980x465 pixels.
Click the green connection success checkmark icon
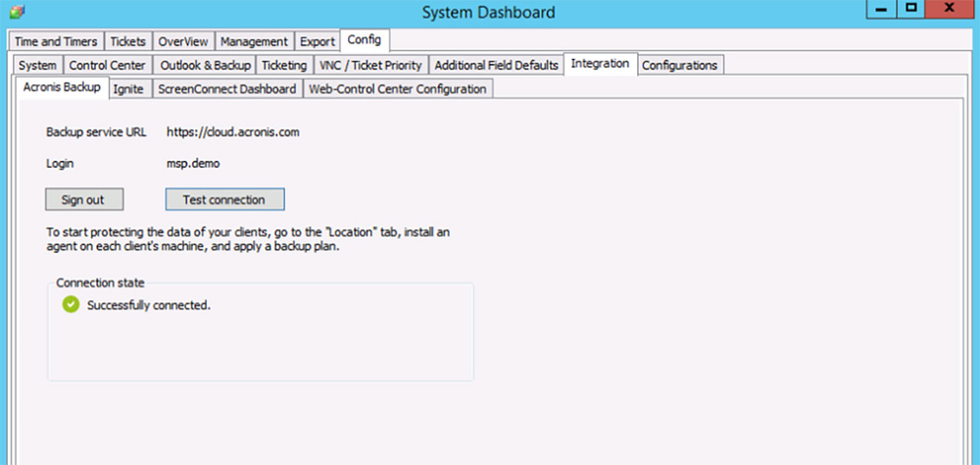[72, 305]
